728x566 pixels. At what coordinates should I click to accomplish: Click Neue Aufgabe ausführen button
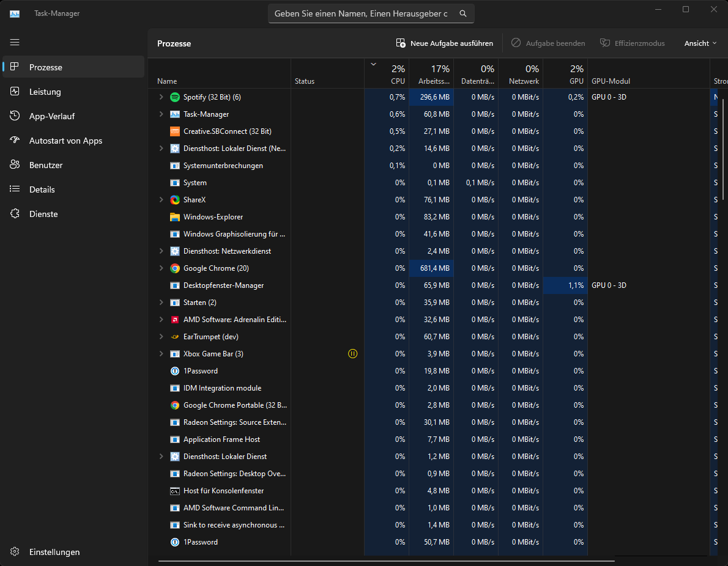click(444, 43)
